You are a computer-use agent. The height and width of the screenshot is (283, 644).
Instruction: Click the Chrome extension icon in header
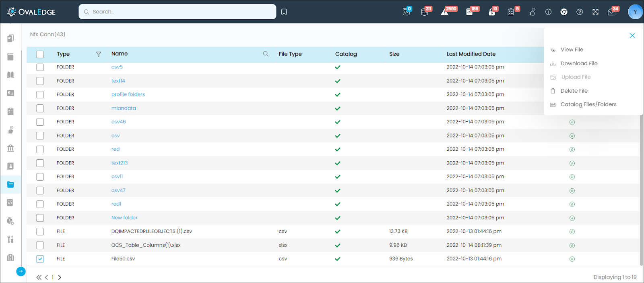coord(564,12)
